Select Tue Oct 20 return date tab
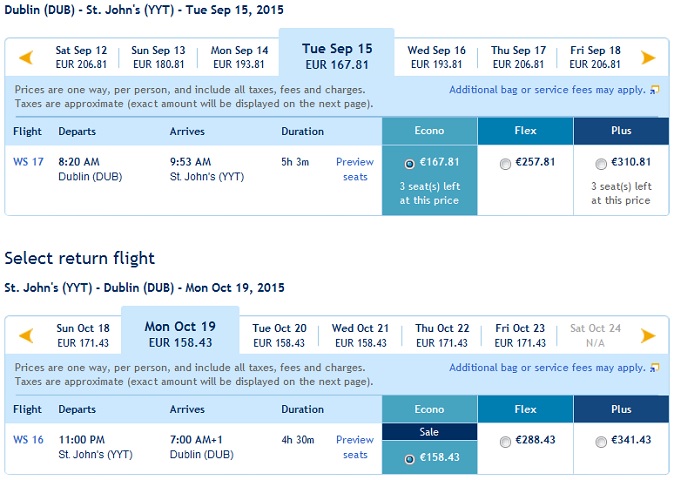Screen dimensions: 674x480 [x=279, y=335]
